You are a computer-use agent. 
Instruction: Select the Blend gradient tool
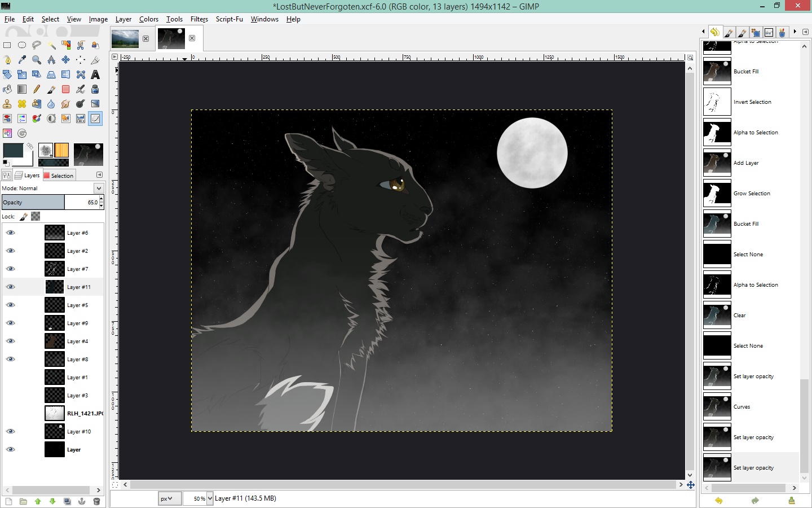21,89
